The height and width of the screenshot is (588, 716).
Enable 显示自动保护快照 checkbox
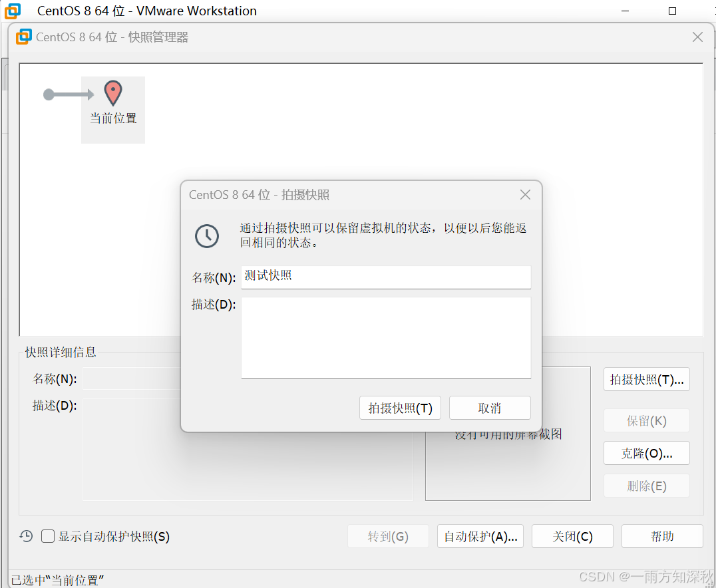click(x=48, y=536)
